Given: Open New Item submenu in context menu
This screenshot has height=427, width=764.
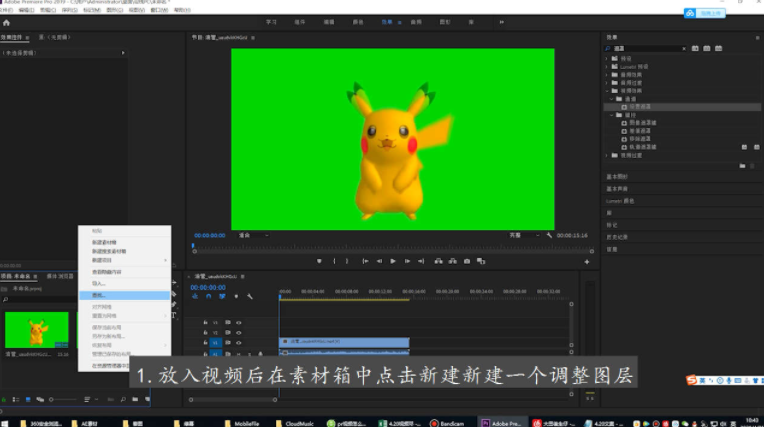Looking at the screenshot, I should click(x=124, y=260).
